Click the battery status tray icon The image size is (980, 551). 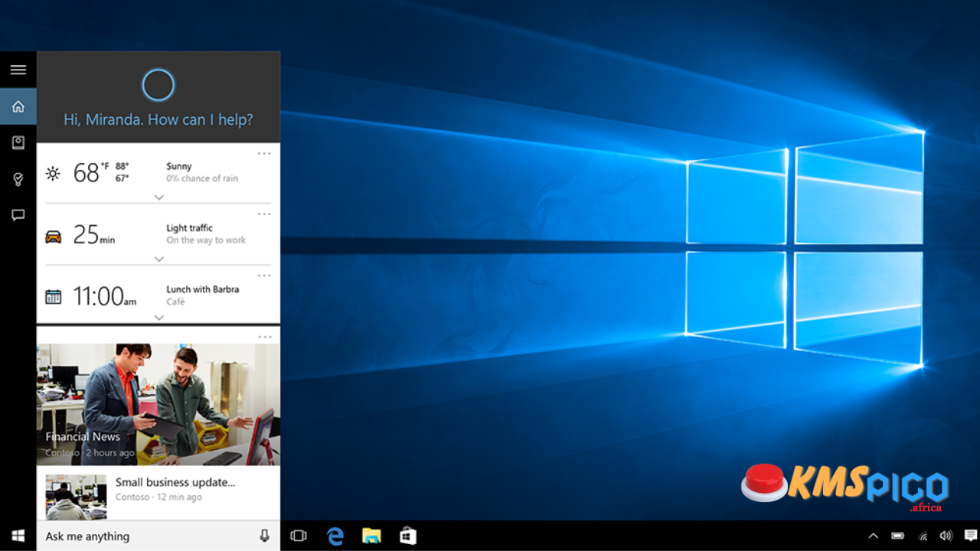tap(898, 536)
